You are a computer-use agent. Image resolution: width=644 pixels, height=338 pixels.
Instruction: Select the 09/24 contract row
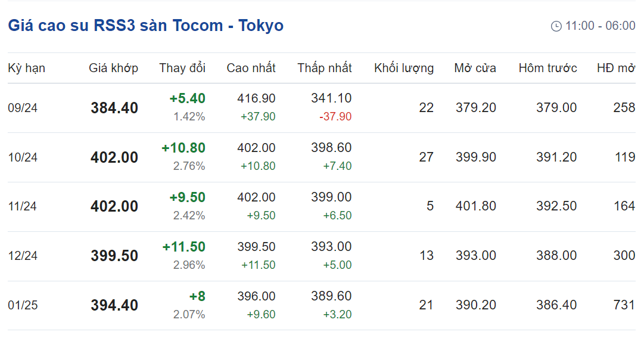pyautogui.click(x=322, y=108)
